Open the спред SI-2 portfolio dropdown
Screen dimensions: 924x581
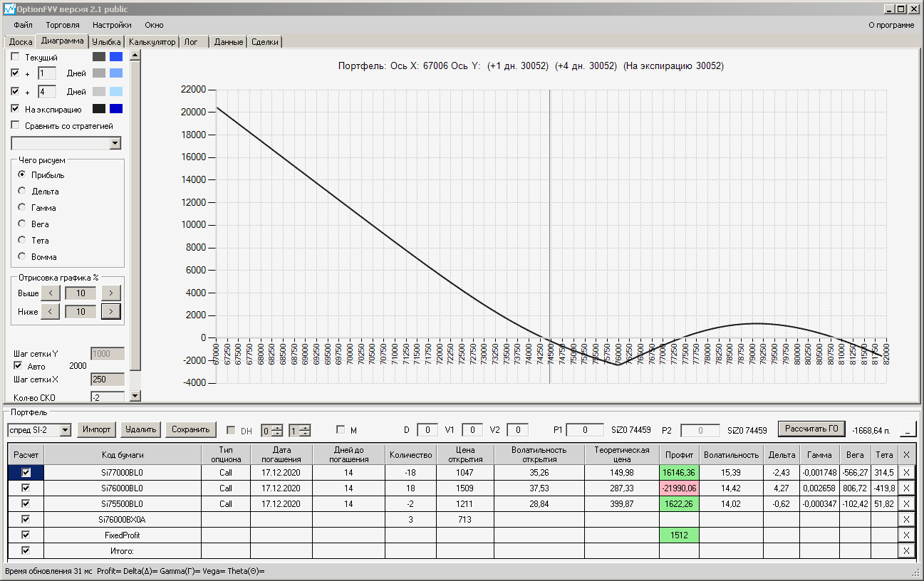pyautogui.click(x=66, y=429)
